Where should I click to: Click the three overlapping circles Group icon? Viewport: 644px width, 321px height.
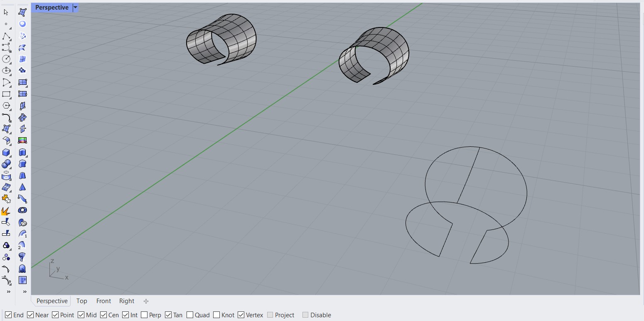click(6, 245)
